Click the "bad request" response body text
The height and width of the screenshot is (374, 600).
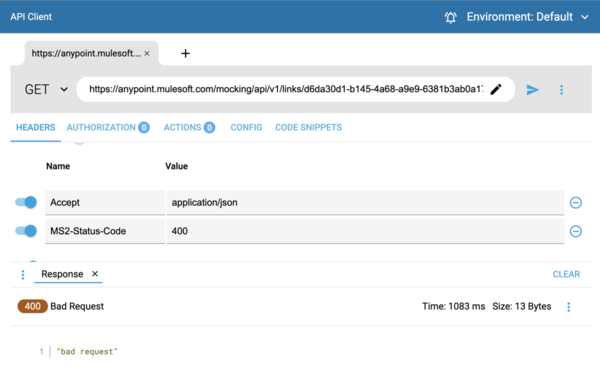point(87,351)
